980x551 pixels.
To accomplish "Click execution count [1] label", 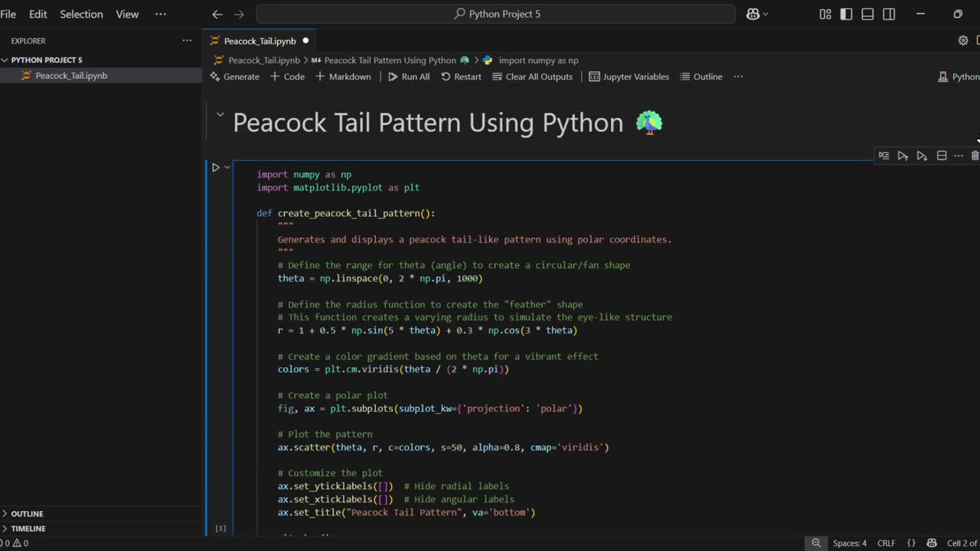I will (220, 528).
